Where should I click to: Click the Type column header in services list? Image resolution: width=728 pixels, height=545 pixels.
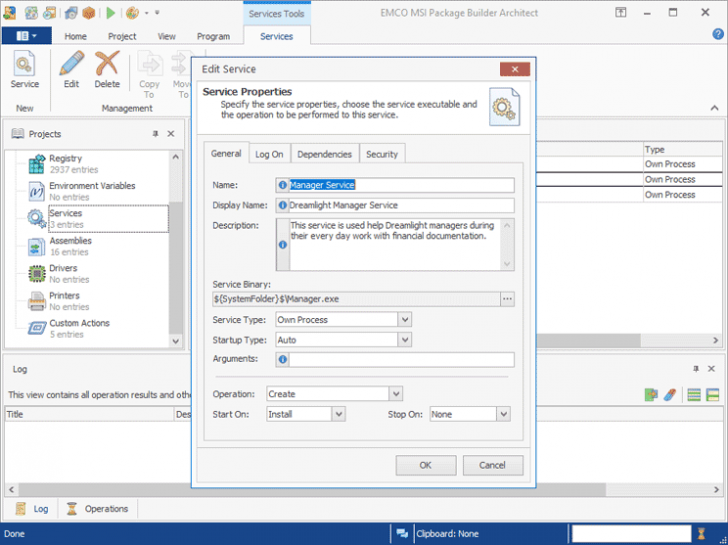[682, 149]
